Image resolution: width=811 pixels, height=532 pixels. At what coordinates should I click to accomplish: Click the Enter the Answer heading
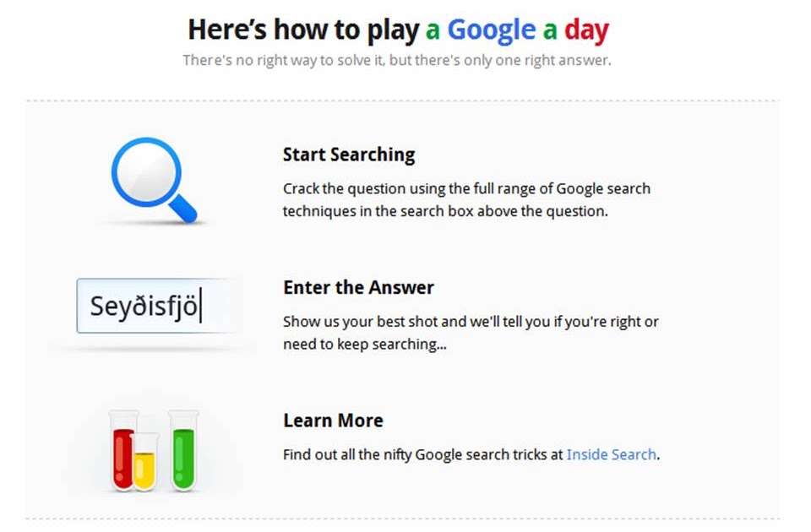(358, 287)
